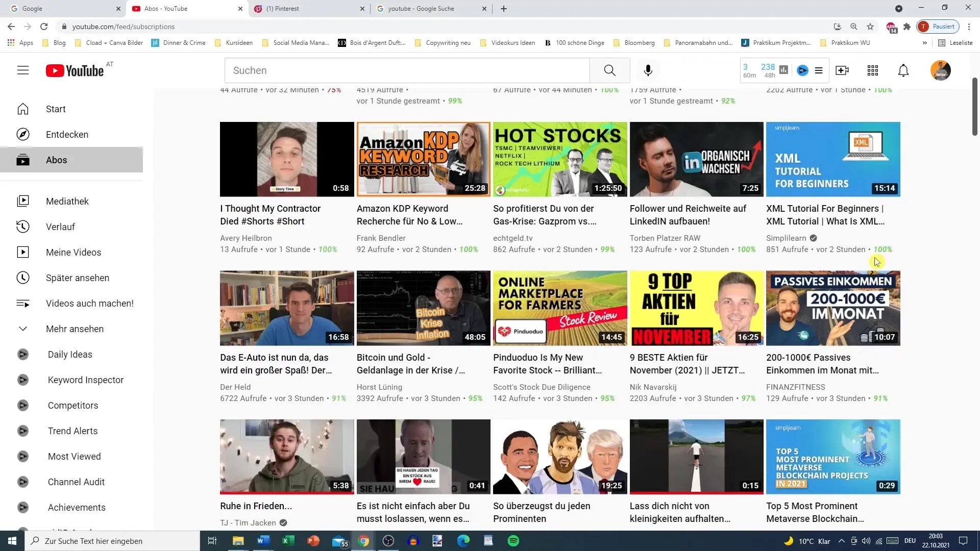Open Meine Videos
The height and width of the screenshot is (551, 980).
(x=71, y=253)
